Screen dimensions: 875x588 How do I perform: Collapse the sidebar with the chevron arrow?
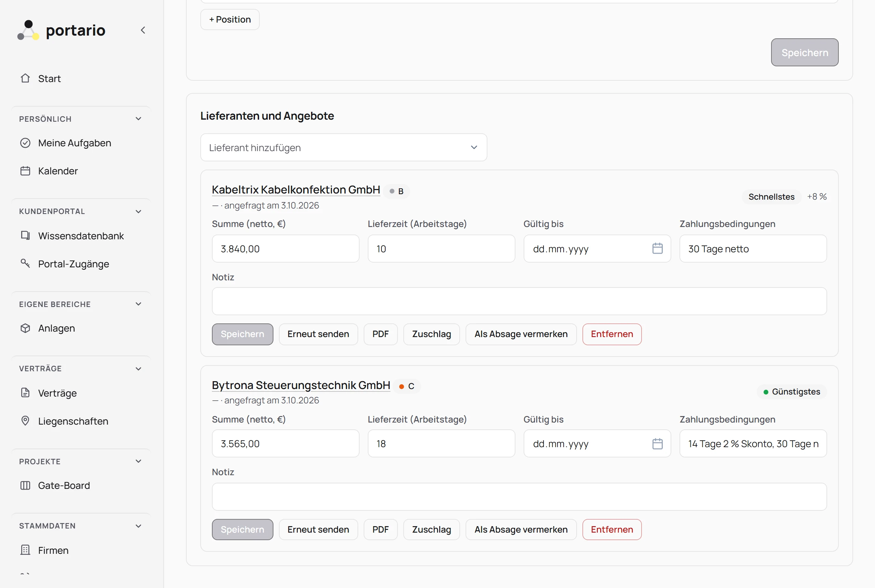point(143,30)
